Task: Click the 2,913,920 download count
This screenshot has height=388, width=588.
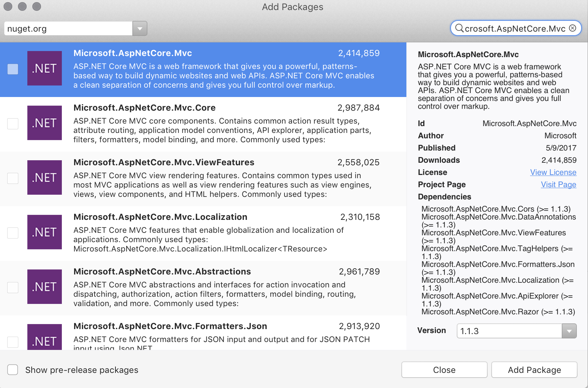Action: pos(359,326)
